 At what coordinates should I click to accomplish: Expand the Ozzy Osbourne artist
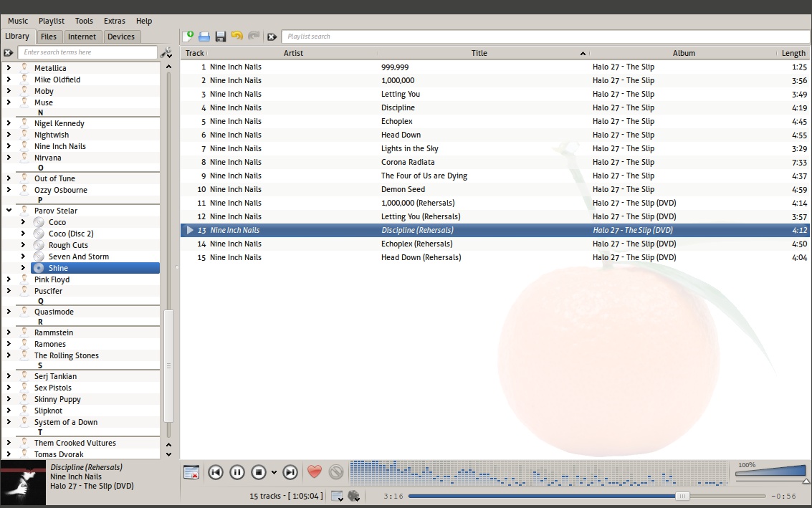[x=9, y=190]
